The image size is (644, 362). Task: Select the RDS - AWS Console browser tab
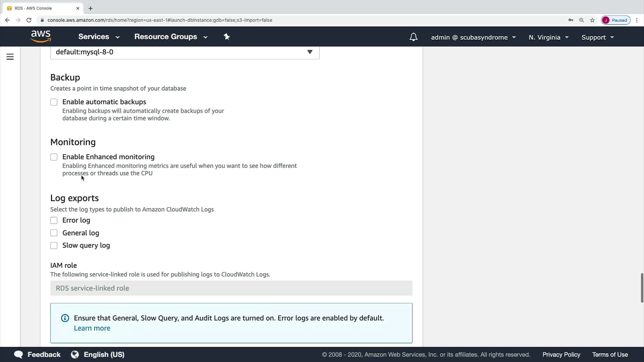tap(43, 8)
